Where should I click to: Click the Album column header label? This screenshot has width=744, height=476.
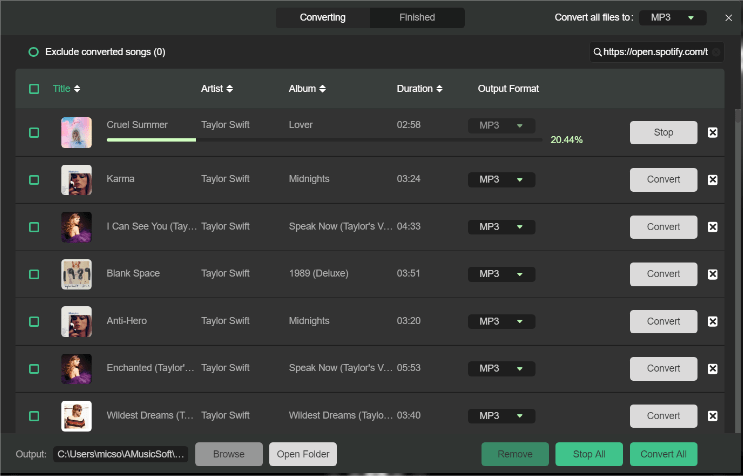[302, 89]
